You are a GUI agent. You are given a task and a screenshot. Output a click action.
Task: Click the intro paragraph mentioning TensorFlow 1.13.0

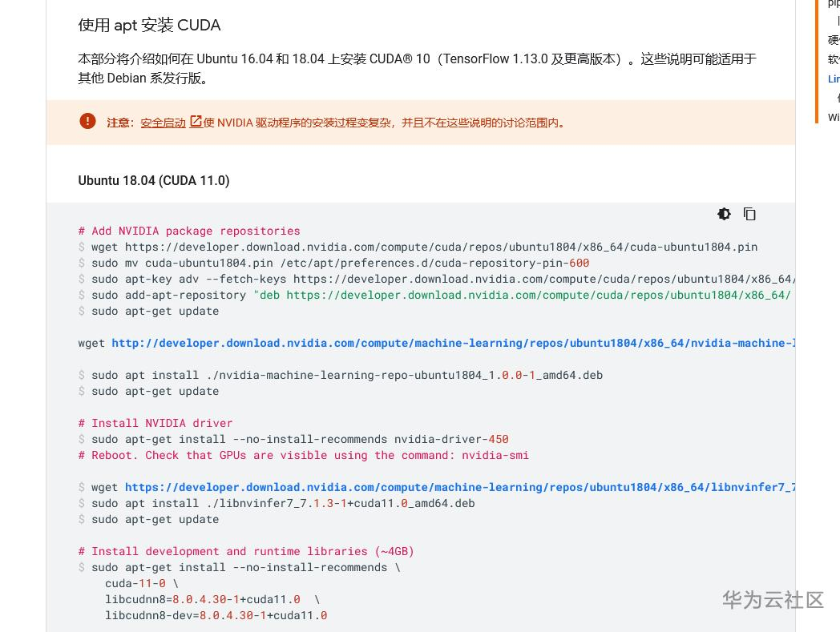(x=418, y=69)
